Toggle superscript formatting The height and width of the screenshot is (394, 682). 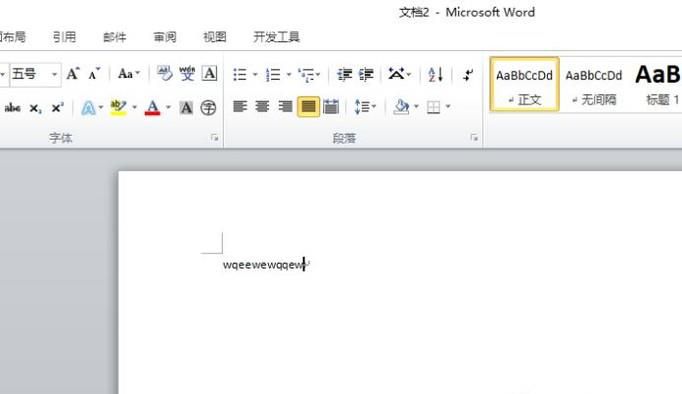click(x=57, y=107)
